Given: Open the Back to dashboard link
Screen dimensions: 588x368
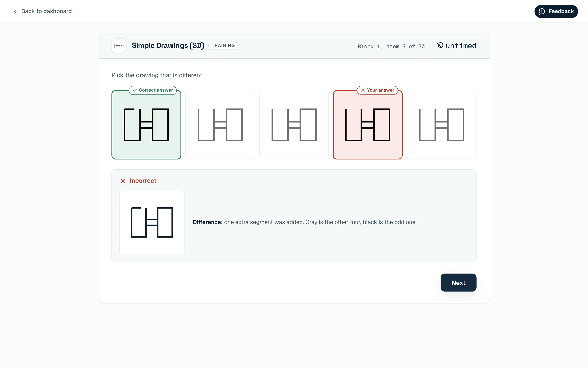Looking at the screenshot, I should (x=42, y=11).
